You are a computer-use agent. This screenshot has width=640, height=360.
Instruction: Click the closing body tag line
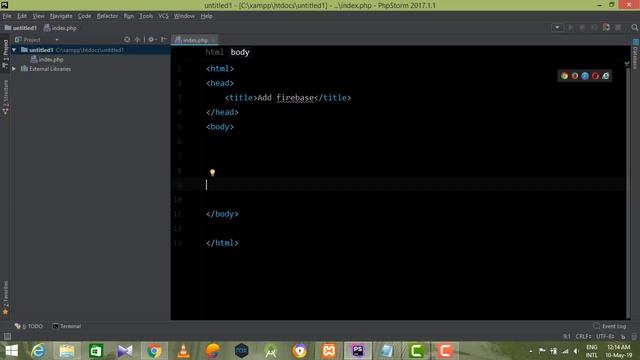click(x=222, y=214)
